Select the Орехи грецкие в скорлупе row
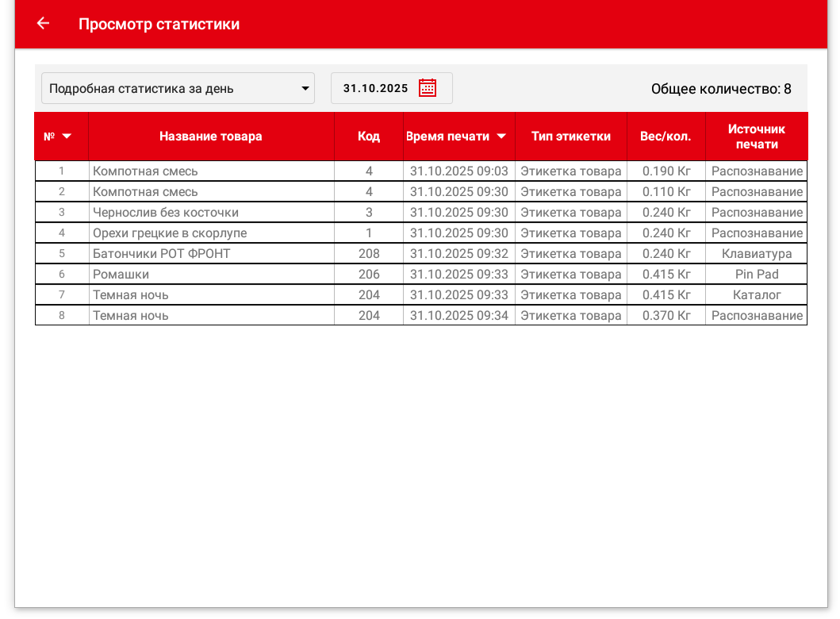Viewport: 840px width, 619px height. click(170, 233)
